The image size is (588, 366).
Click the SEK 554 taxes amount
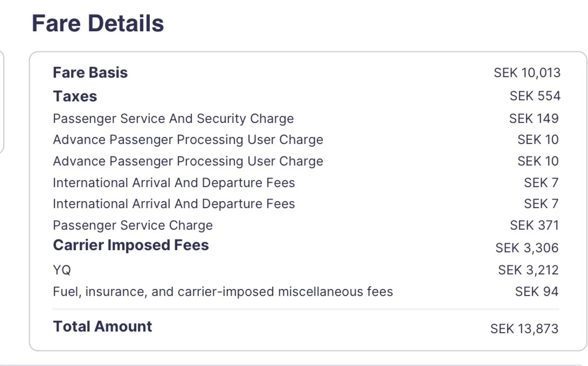click(535, 96)
